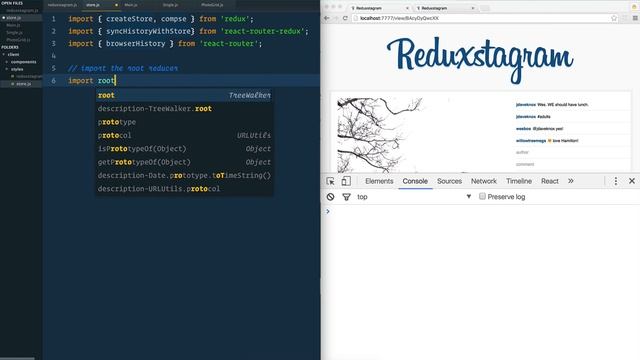Open store.js under Folders tree
This screenshot has height=360, width=640.
(x=23, y=84)
